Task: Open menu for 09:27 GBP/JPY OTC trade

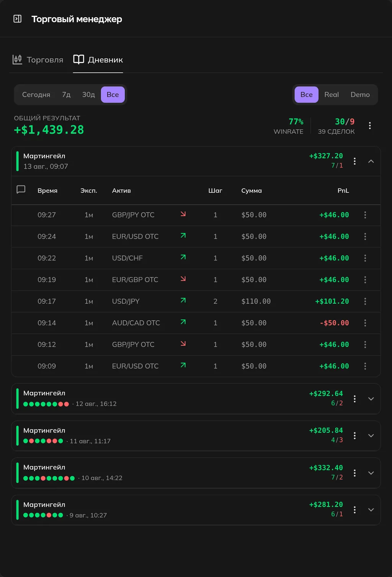Action: coord(365,215)
